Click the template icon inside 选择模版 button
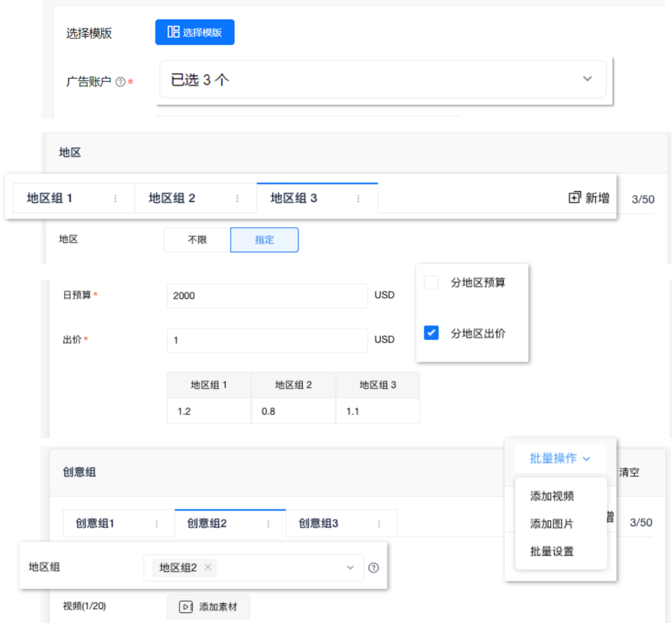 tap(173, 32)
